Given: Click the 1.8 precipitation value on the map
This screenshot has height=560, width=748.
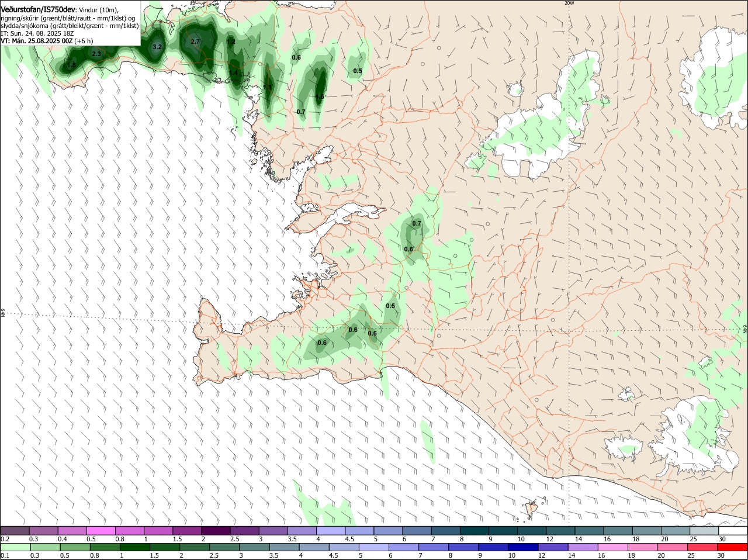Looking at the screenshot, I should pyautogui.click(x=71, y=65).
